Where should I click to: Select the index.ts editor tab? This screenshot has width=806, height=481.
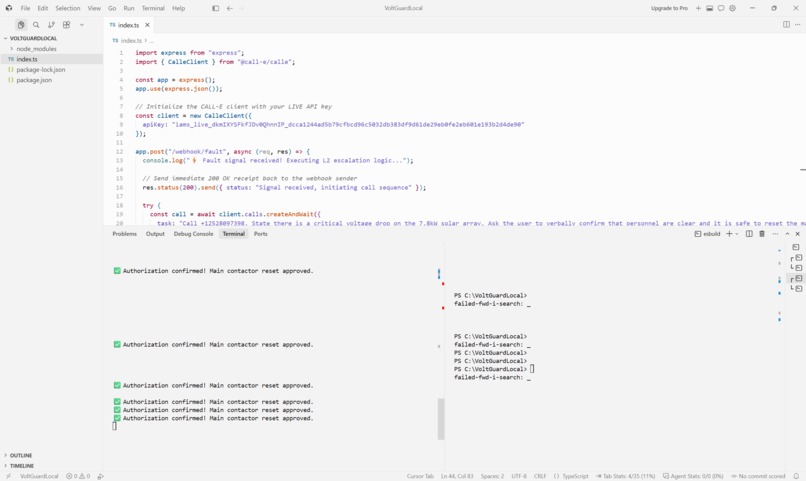pos(129,25)
